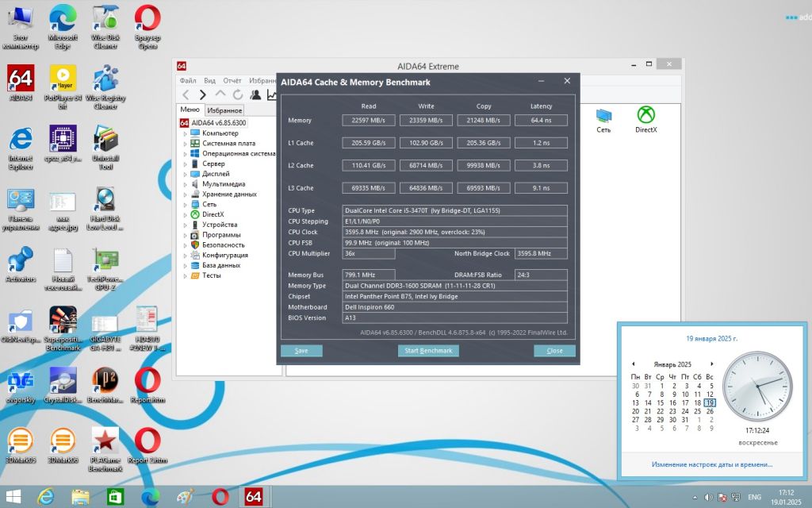
Task: Click the Back arrow in AIDA64 toolbar
Action: coord(186,94)
